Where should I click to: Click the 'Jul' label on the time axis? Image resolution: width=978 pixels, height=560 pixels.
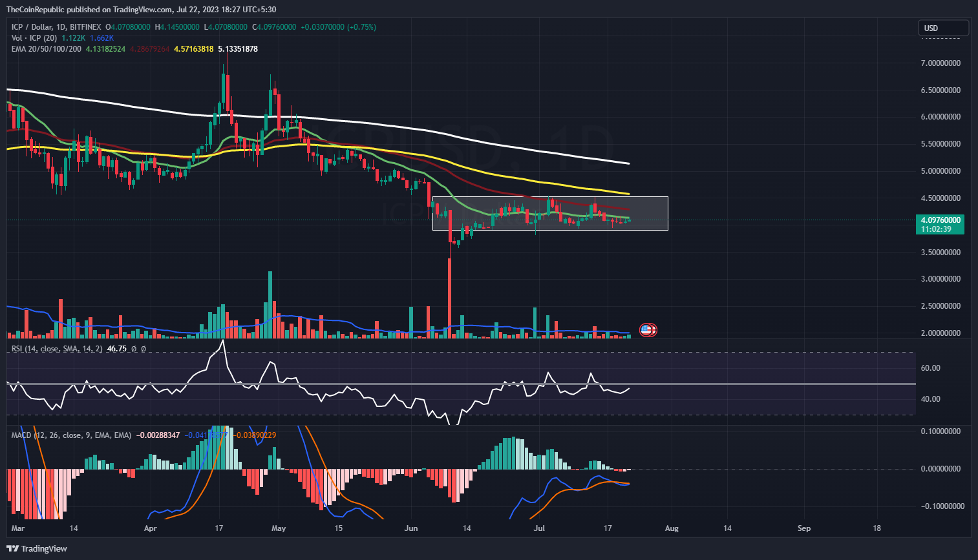[539, 528]
